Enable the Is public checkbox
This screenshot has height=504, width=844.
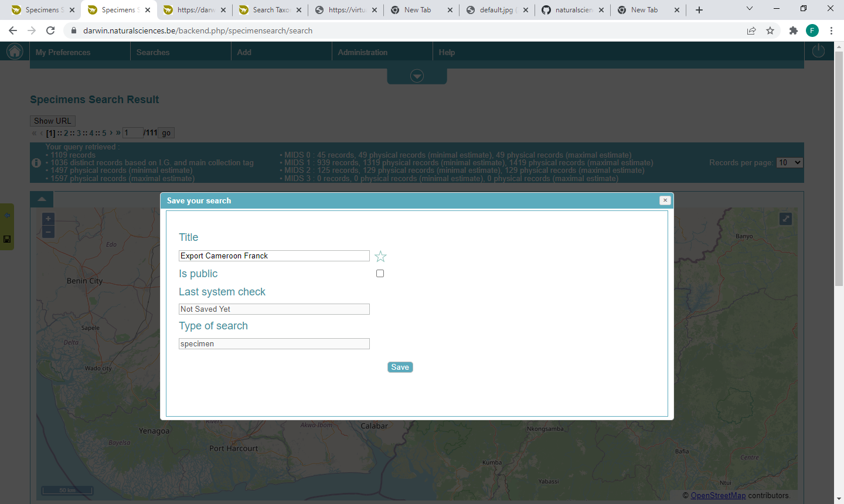coord(380,274)
